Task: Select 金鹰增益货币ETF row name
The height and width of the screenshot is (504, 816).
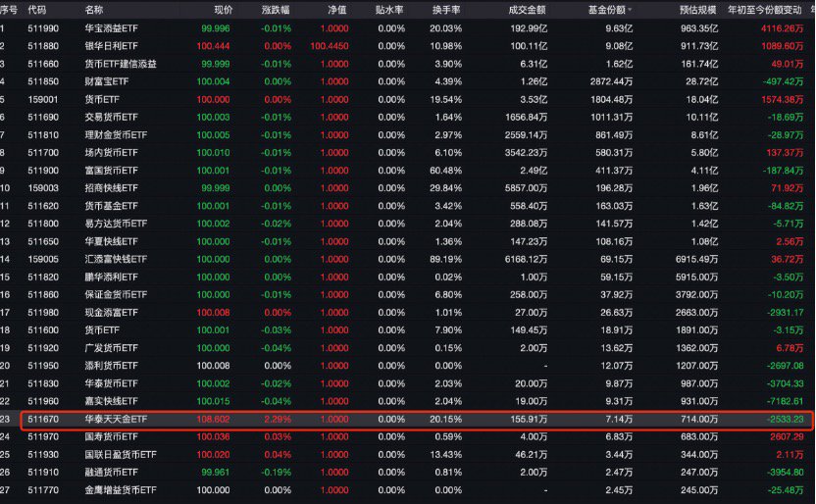Action: point(121,490)
